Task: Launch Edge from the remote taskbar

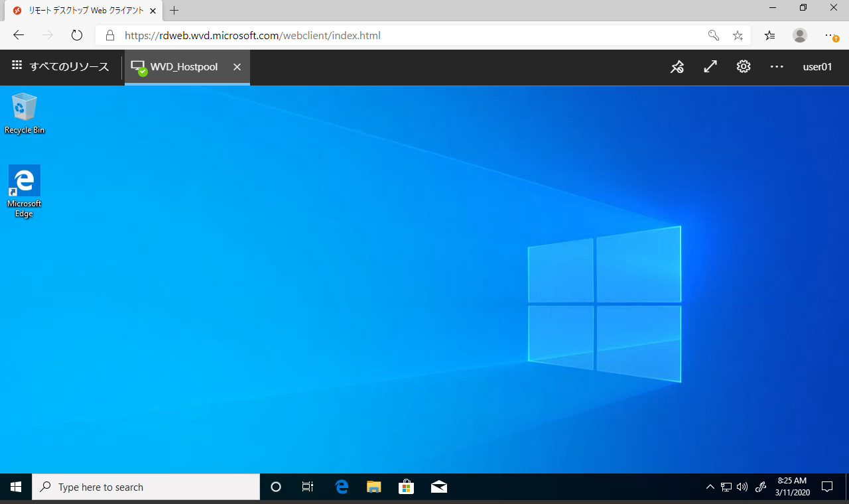Action: [342, 487]
